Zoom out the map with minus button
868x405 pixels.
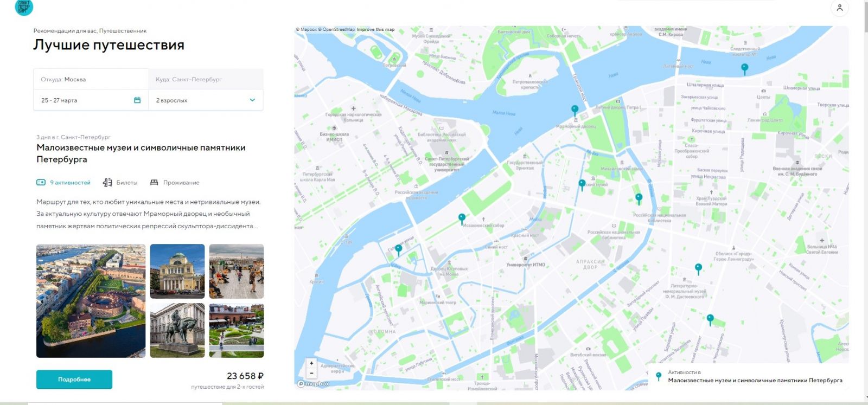311,373
